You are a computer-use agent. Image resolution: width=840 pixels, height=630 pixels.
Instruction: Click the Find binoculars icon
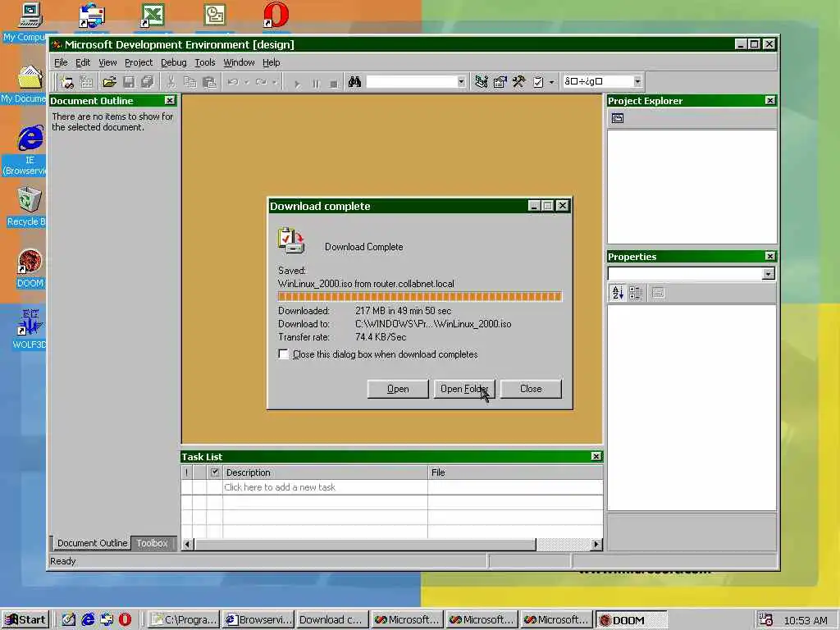(354, 82)
